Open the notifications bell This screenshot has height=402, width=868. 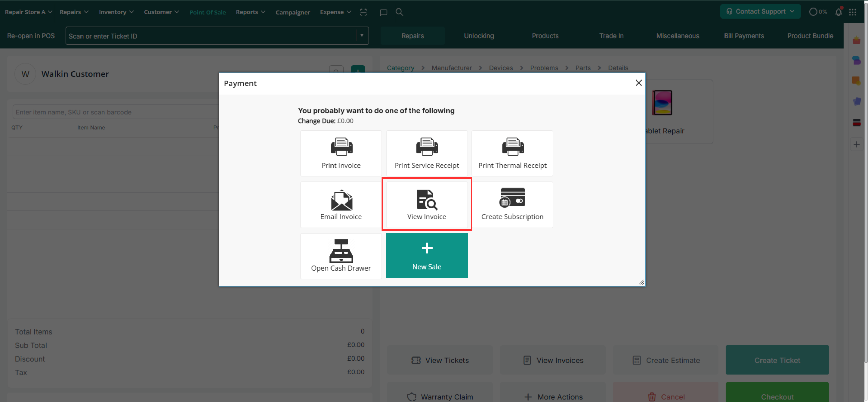(838, 12)
